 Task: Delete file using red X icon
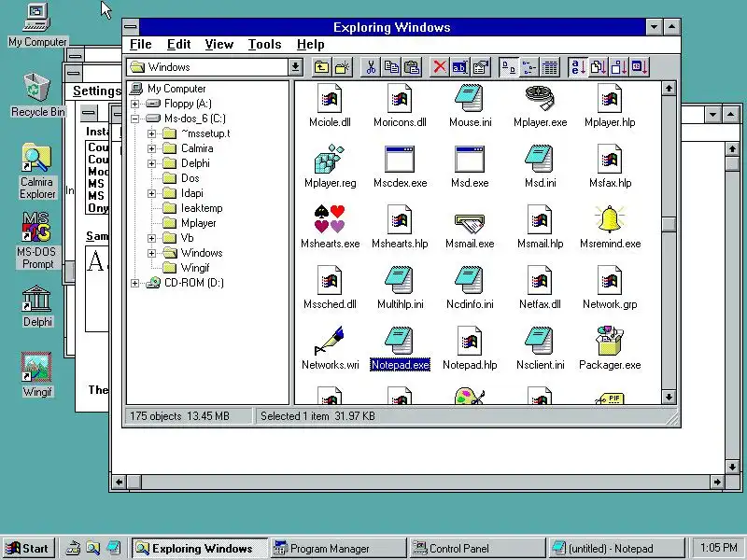pos(440,67)
